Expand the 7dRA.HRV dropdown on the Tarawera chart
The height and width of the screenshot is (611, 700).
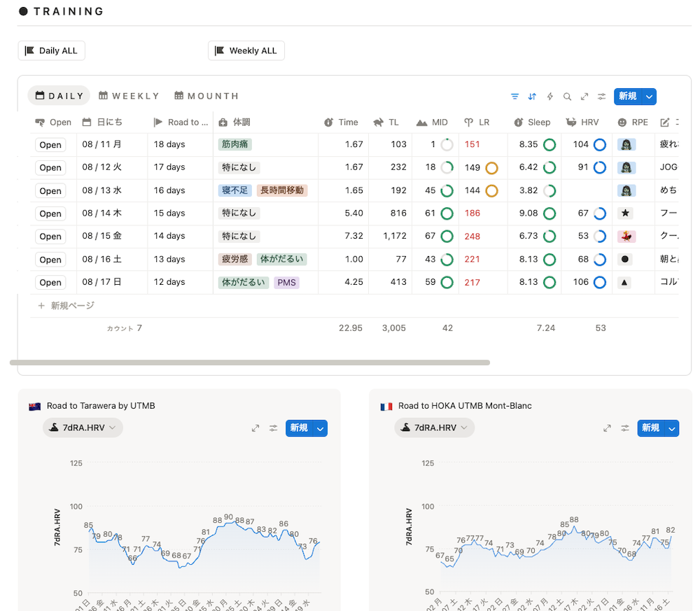[83, 428]
